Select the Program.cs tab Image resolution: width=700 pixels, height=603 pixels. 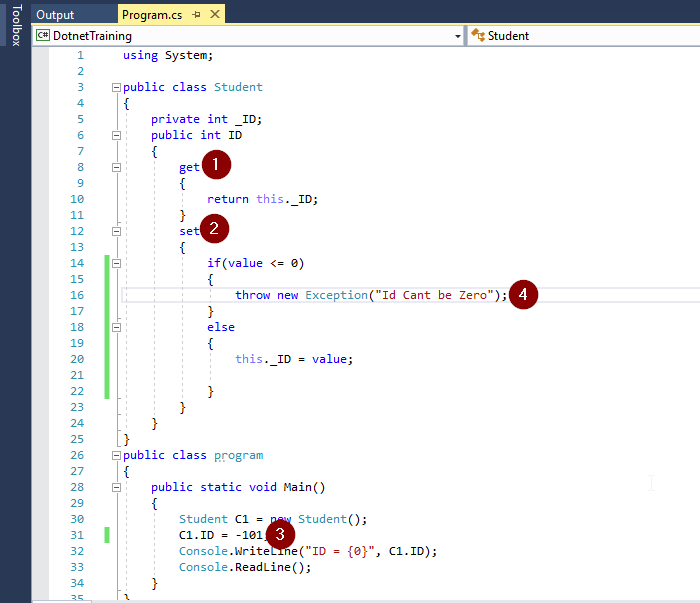point(152,15)
